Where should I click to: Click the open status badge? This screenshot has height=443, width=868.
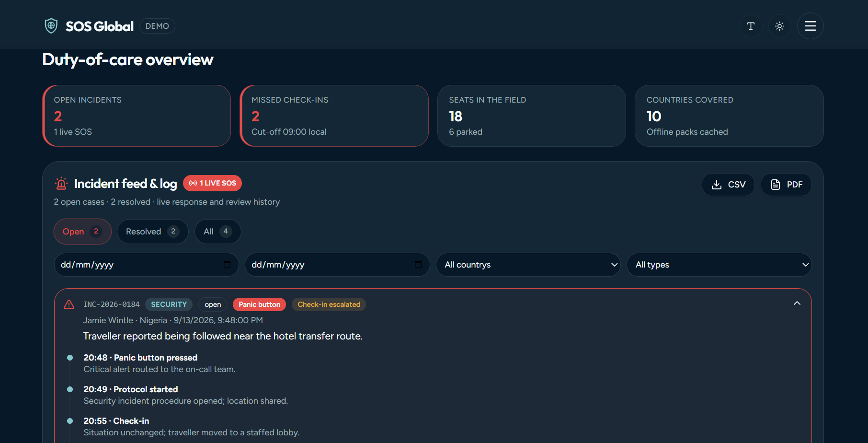(213, 304)
